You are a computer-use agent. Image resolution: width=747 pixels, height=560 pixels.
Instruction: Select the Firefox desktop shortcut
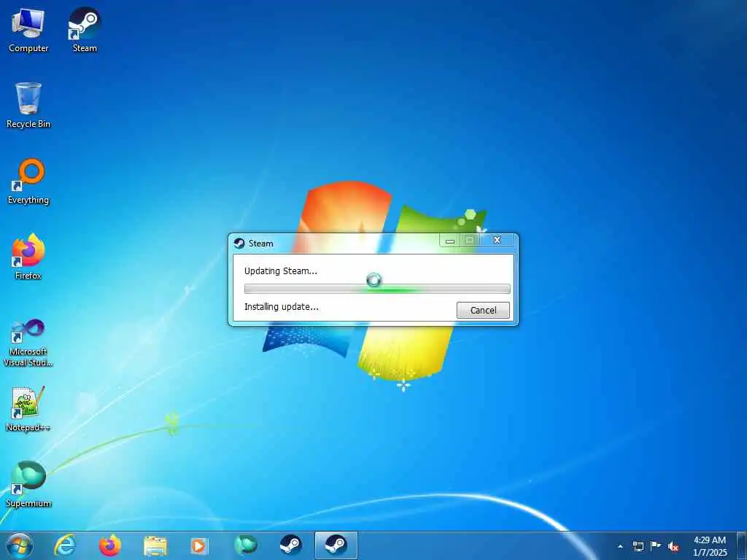(x=28, y=257)
